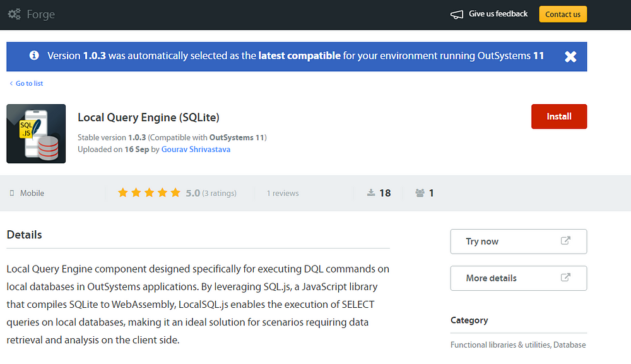Click the Forge header label
The height and width of the screenshot is (364, 631).
(42, 13)
